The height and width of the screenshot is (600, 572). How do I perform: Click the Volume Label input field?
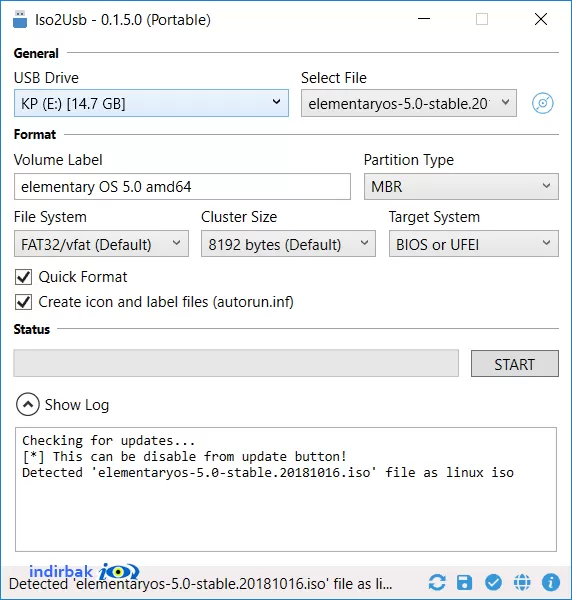[x=182, y=187]
